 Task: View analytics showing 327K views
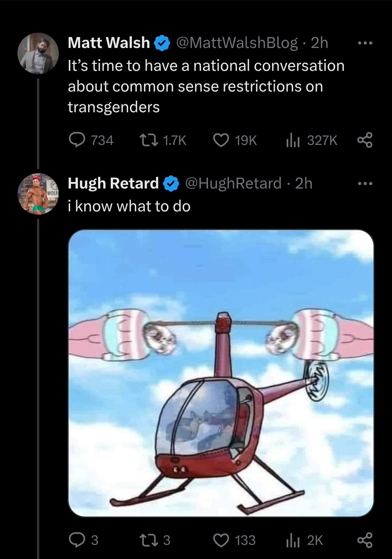312,140
